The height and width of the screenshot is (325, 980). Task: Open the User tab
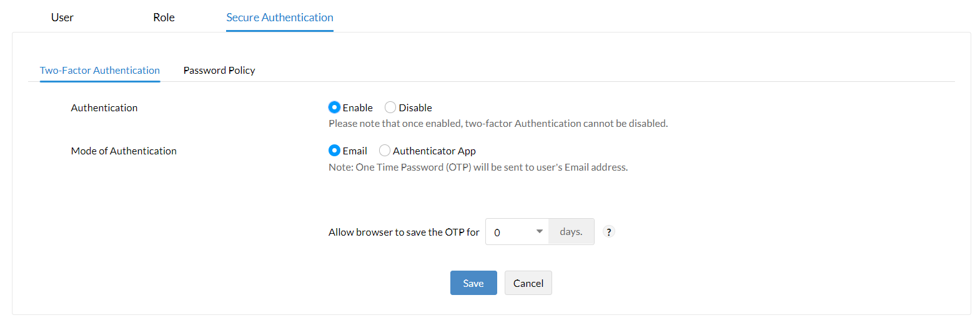click(62, 17)
